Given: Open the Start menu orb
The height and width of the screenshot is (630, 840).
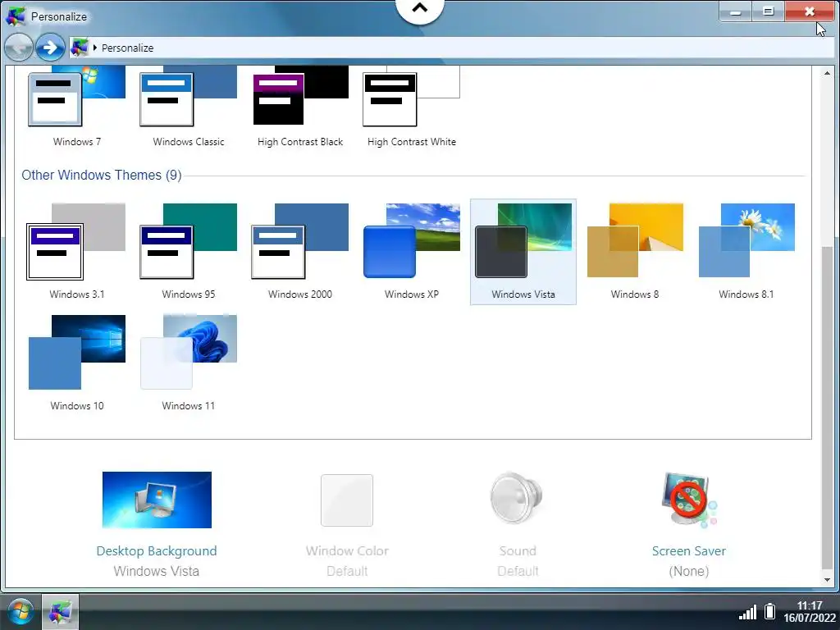Looking at the screenshot, I should [x=21, y=611].
